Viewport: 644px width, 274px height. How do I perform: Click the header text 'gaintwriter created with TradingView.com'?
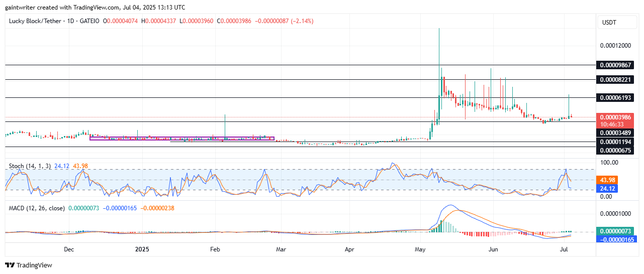pyautogui.click(x=63, y=8)
